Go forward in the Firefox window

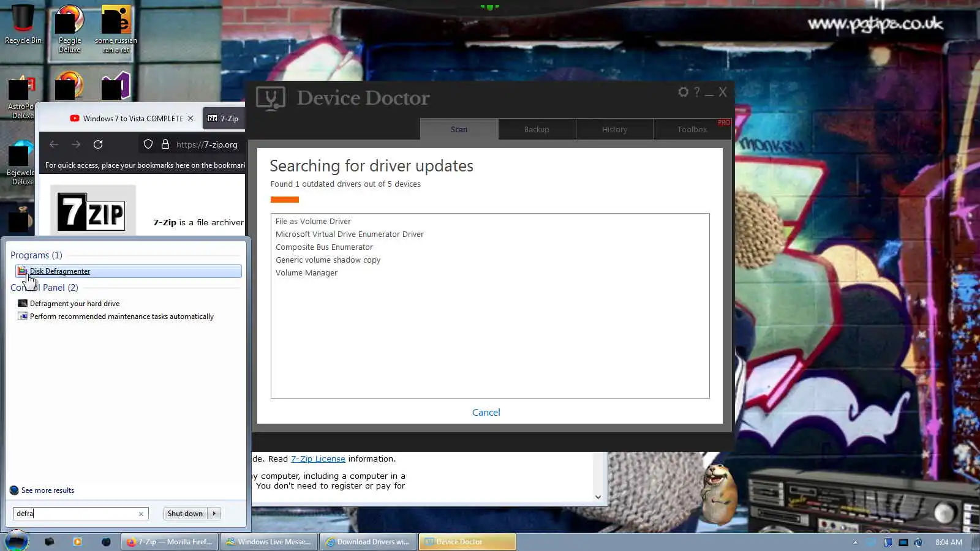76,144
